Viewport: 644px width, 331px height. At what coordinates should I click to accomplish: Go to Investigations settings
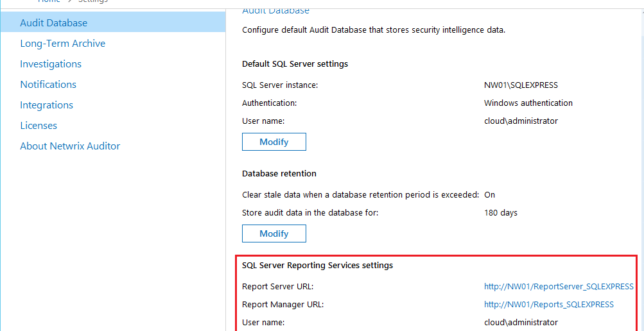point(51,64)
